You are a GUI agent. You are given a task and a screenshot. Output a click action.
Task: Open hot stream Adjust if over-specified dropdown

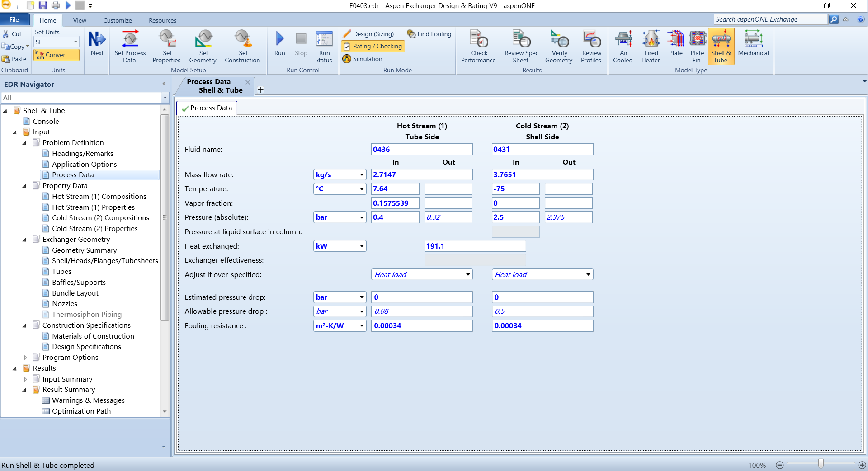point(468,275)
